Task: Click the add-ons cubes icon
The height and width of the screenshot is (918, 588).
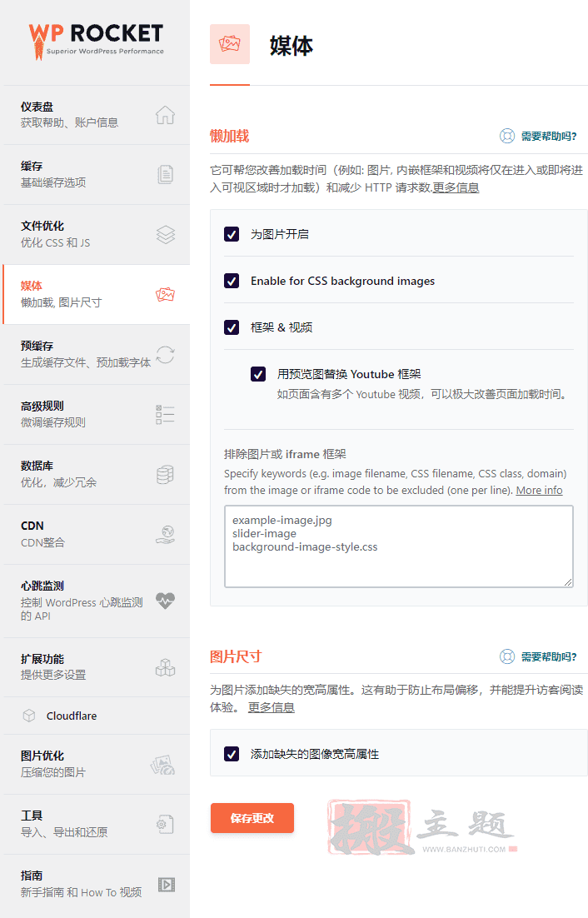Action: [165, 667]
